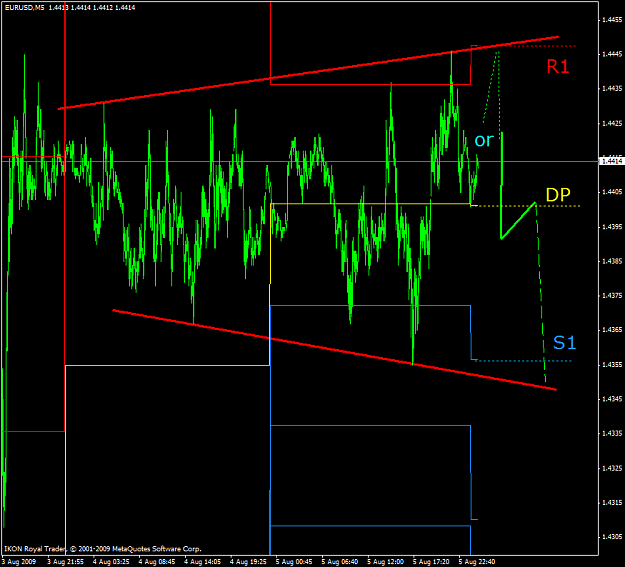The image size is (625, 567).
Task: Click the '5 Aug 17:20' time label
Action: (x=431, y=562)
